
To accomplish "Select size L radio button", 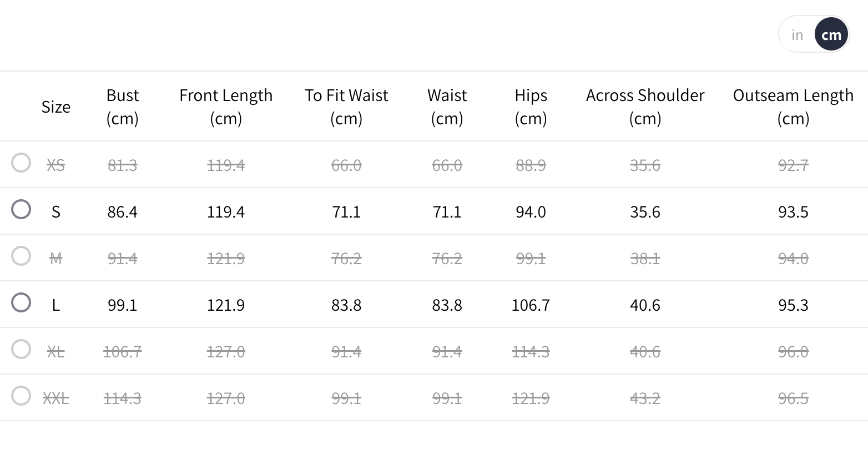I will (x=21, y=302).
